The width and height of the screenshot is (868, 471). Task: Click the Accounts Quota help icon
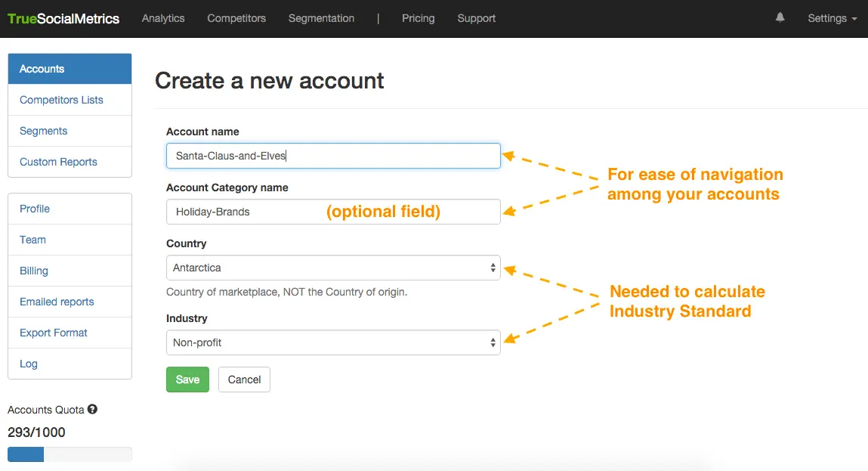[x=92, y=410]
